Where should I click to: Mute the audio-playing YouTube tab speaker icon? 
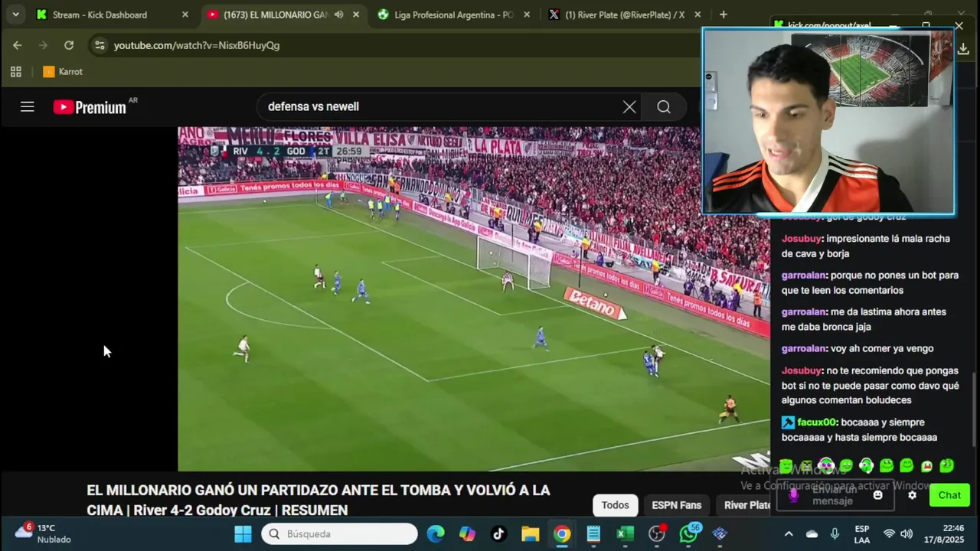pos(338,15)
